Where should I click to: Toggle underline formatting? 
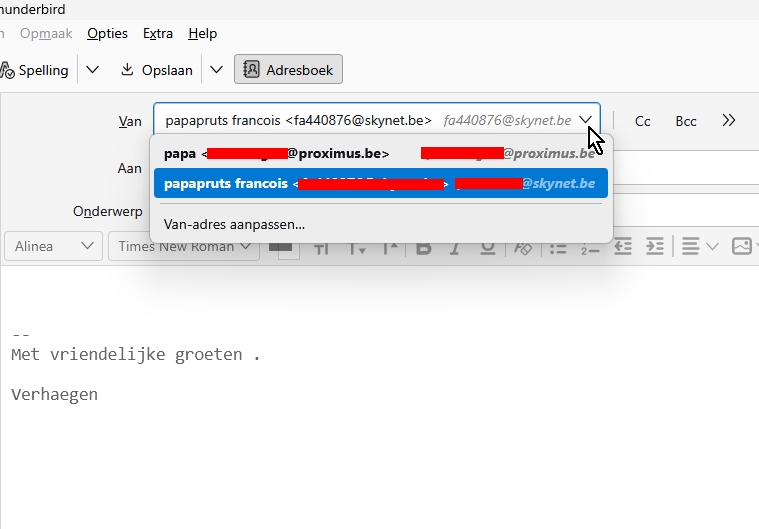487,248
